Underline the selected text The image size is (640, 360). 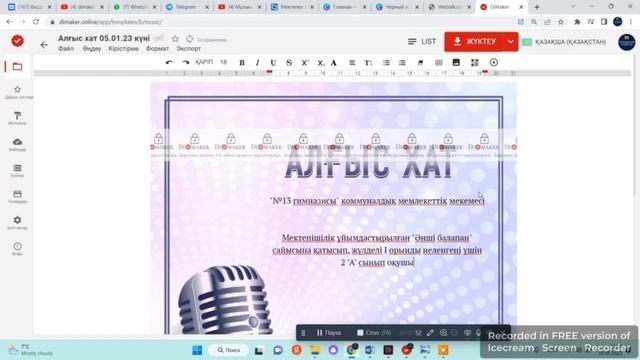click(x=273, y=63)
